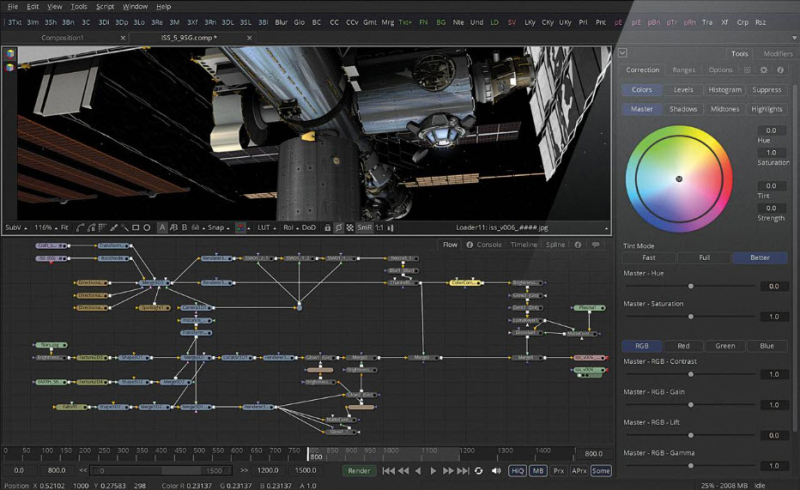Show viewer buffer A
This screenshot has height=490, width=800.
tap(162, 227)
